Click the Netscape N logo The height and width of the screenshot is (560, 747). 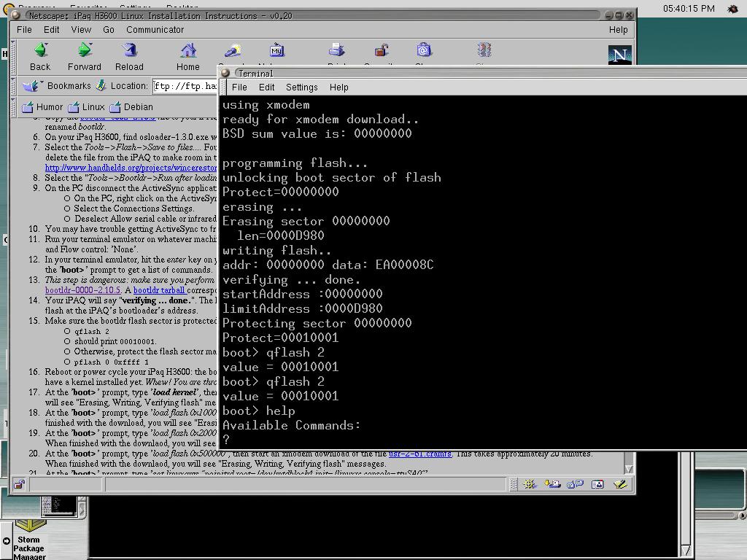point(620,54)
